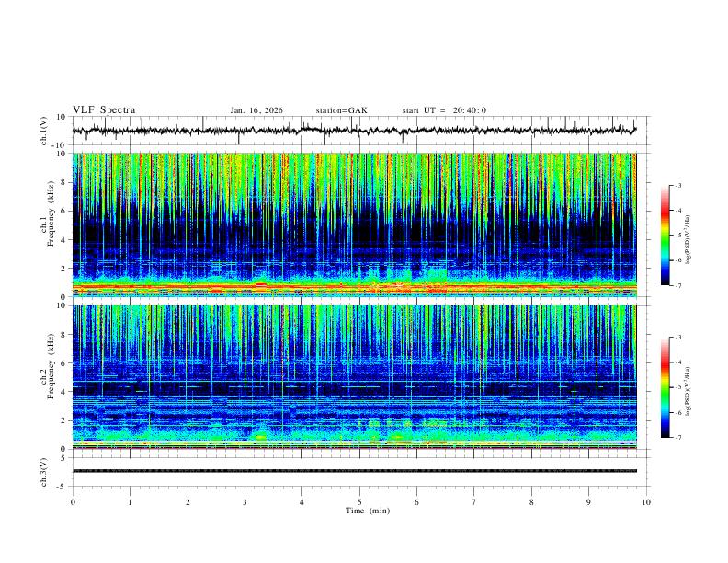Click time-axis tick label "3"
This screenshot has height=563, width=728.
[x=245, y=502]
